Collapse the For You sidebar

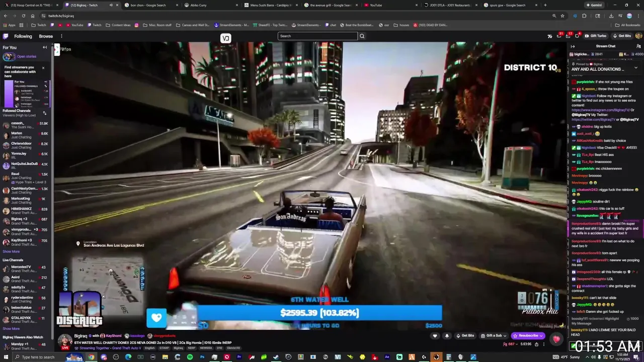tap(45, 47)
